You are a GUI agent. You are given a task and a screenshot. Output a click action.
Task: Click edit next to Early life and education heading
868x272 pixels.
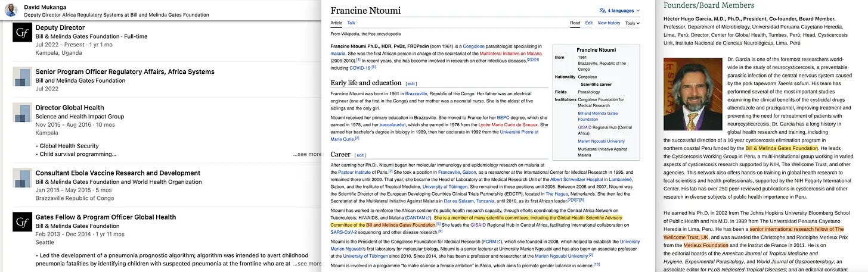pyautogui.click(x=411, y=84)
